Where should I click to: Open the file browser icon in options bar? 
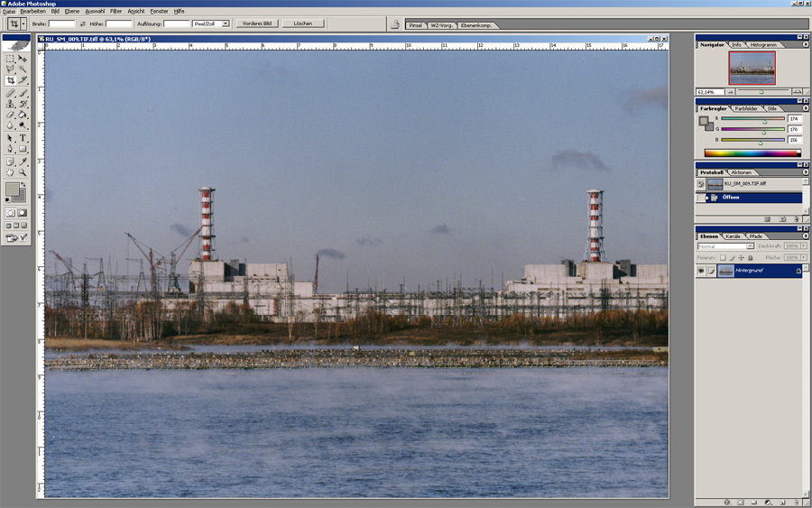[394, 23]
